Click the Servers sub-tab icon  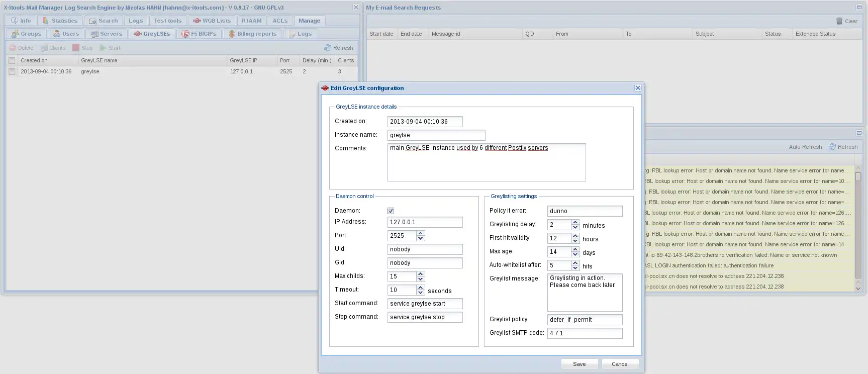point(94,34)
